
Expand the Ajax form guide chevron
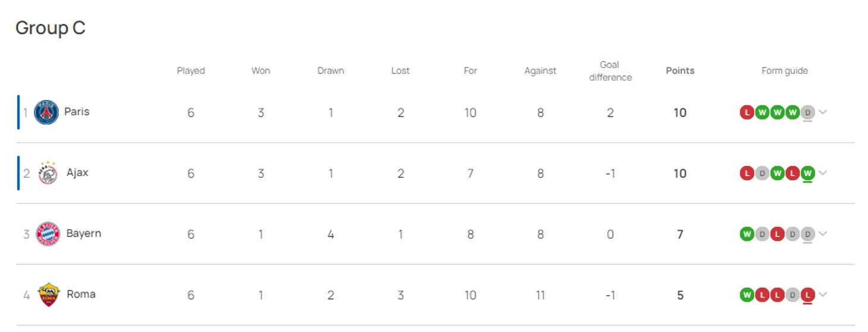tap(823, 173)
